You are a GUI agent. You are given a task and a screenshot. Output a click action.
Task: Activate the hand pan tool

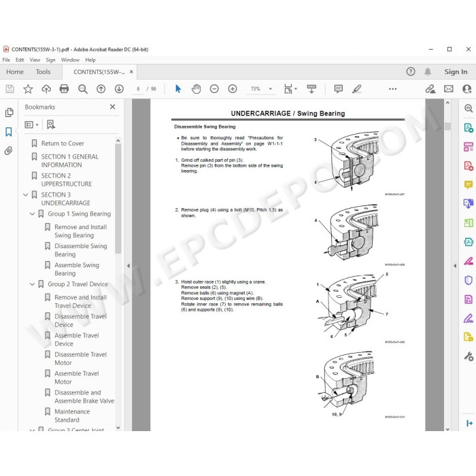coord(196,89)
